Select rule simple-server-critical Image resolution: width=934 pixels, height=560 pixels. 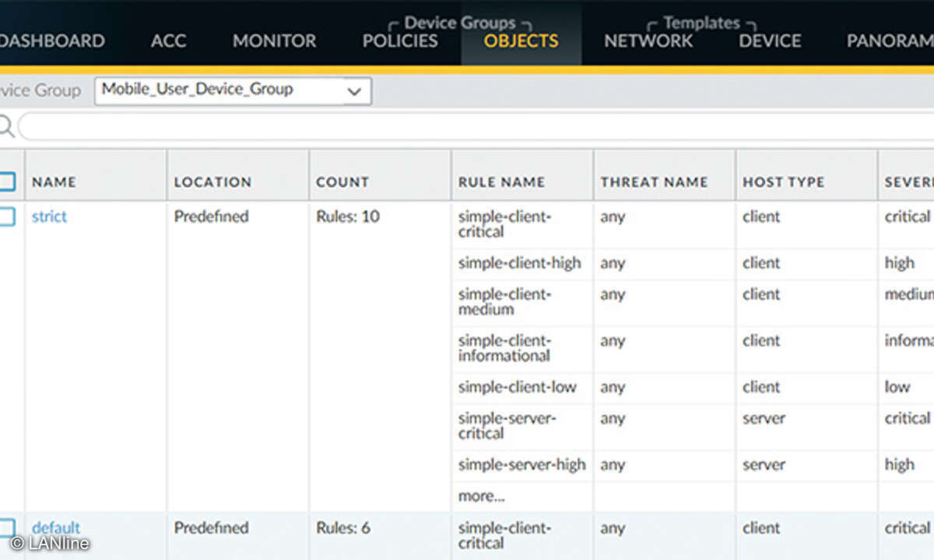tap(507, 425)
